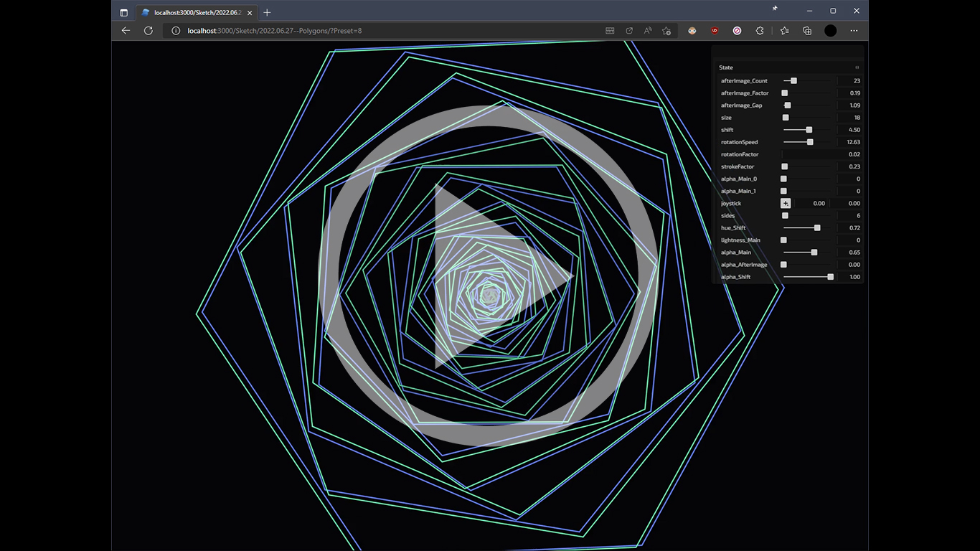Adjust the sides slider
Viewport: 980px width, 551px height.
809,215
